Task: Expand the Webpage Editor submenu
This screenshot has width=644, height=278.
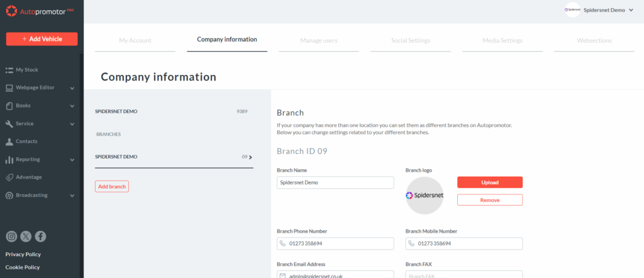Action: 72,88
